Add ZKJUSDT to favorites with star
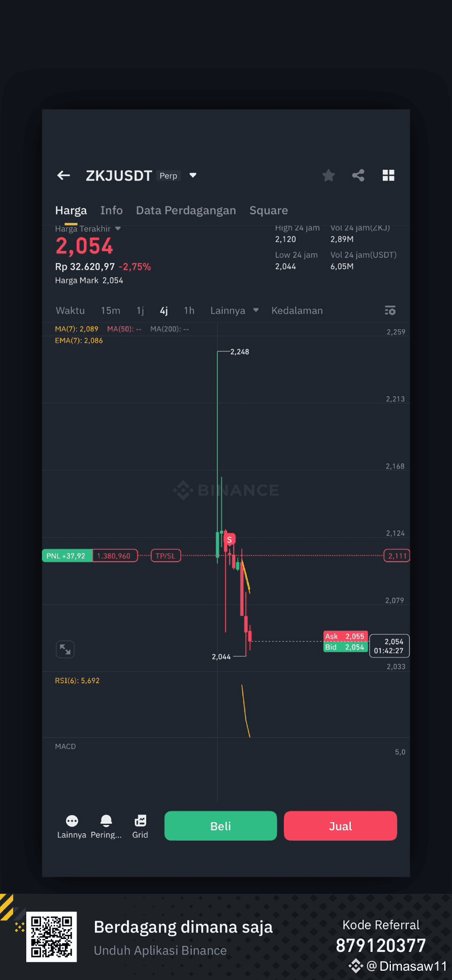This screenshot has width=452, height=980. point(329,175)
